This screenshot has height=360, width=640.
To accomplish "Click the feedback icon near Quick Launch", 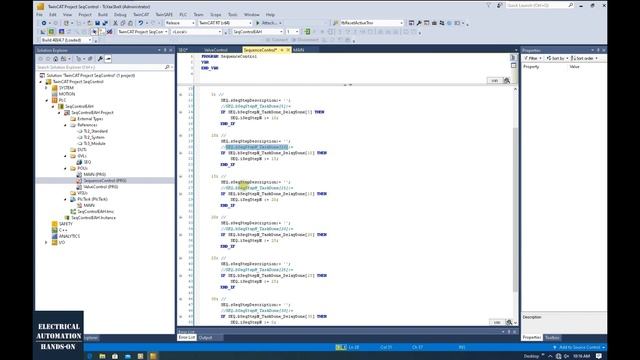I will [500, 5].
